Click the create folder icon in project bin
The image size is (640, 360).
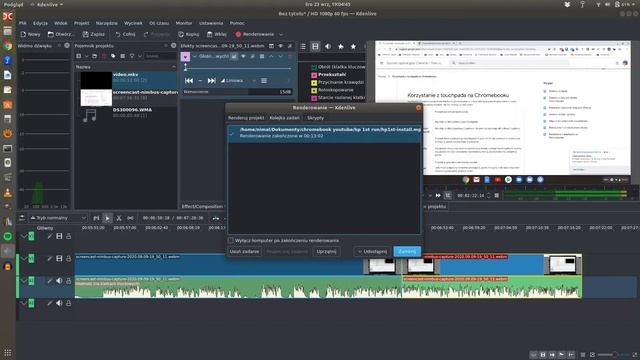tap(94, 56)
